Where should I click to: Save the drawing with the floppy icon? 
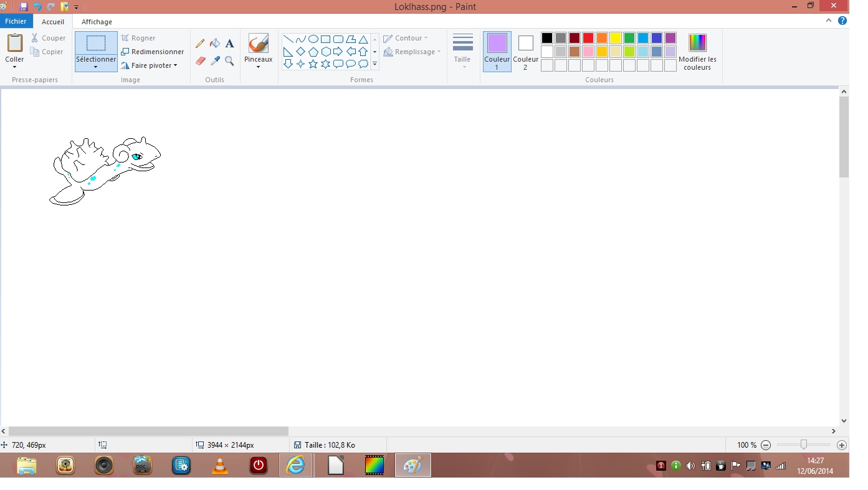[x=24, y=7]
